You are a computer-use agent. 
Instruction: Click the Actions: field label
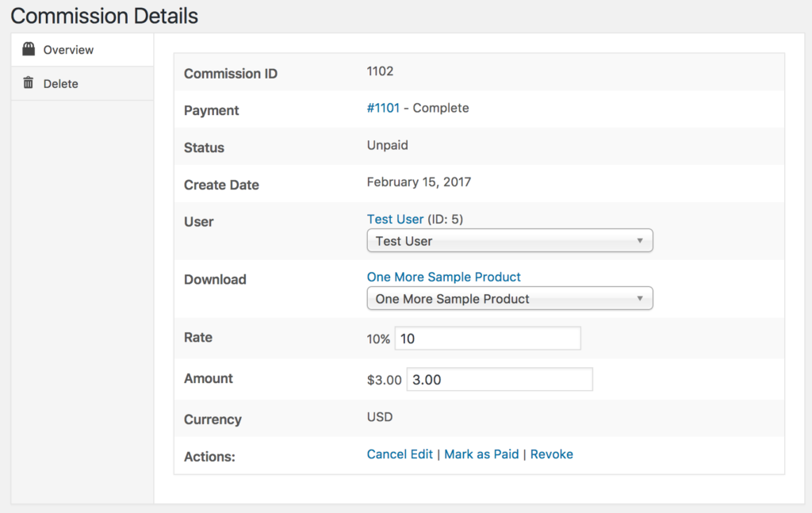click(209, 457)
